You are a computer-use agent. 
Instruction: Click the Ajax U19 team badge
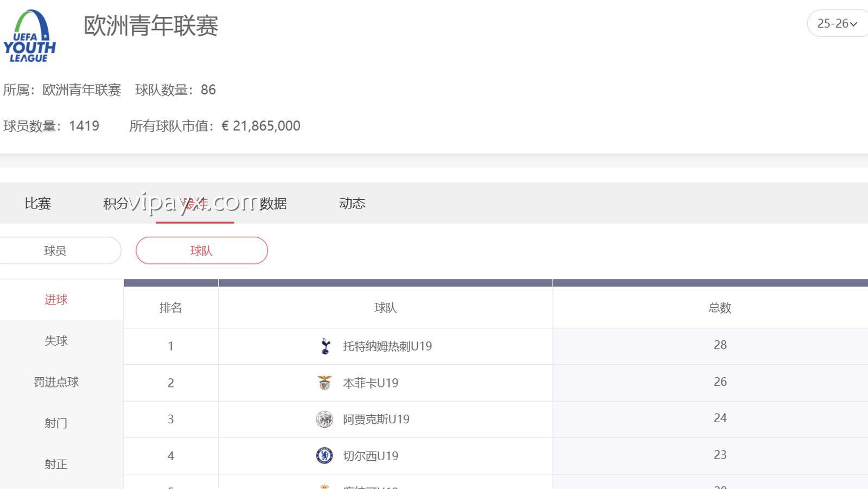(324, 418)
